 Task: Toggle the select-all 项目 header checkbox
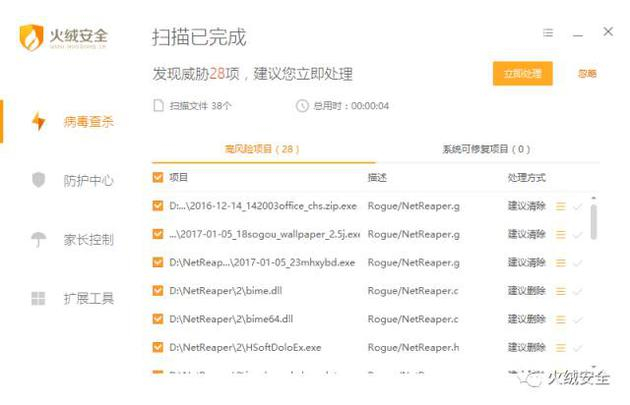pos(158,177)
